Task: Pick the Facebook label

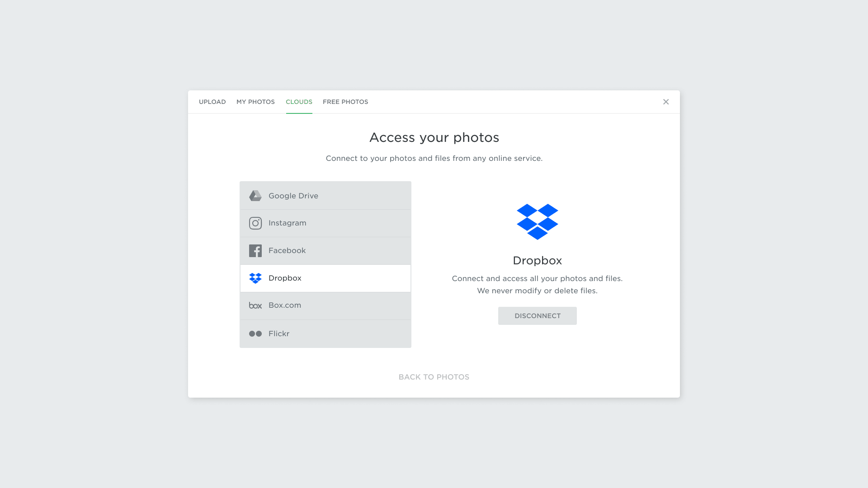Action: coord(287,251)
